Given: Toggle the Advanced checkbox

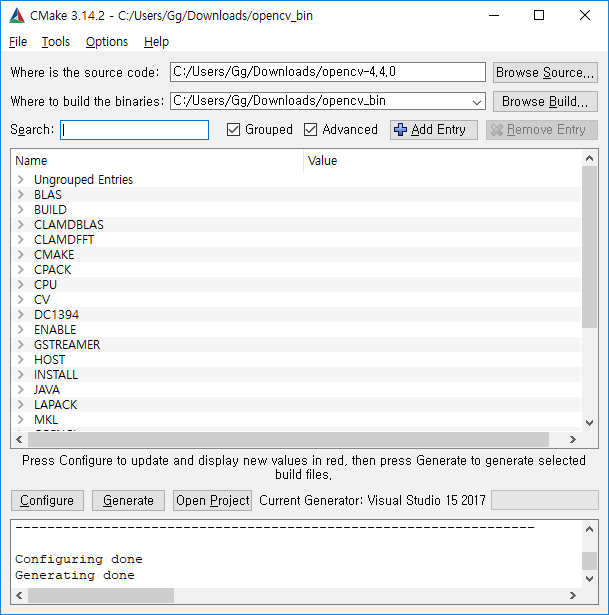Looking at the screenshot, I should pyautogui.click(x=311, y=129).
